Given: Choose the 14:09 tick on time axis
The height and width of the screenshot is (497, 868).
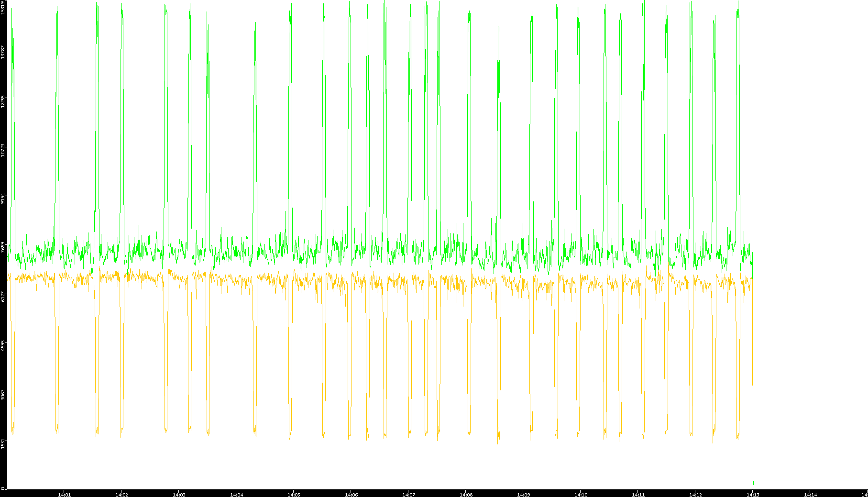Looking at the screenshot, I should pyautogui.click(x=523, y=495).
